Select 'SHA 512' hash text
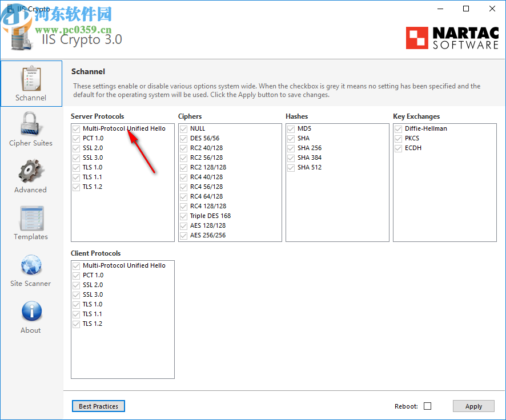The height and width of the screenshot is (420, 506). [310, 167]
